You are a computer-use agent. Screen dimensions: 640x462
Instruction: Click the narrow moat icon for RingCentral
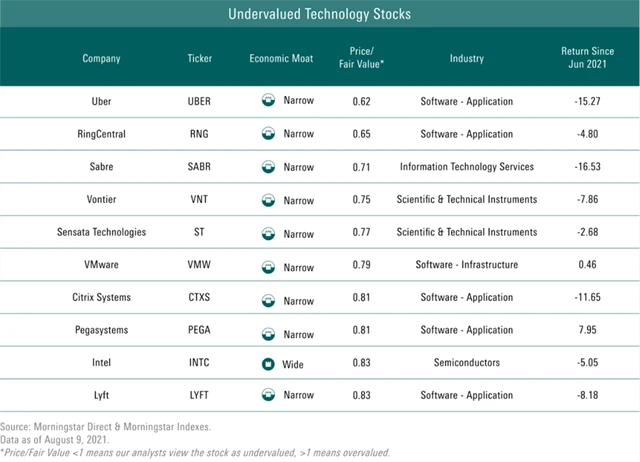tap(268, 133)
